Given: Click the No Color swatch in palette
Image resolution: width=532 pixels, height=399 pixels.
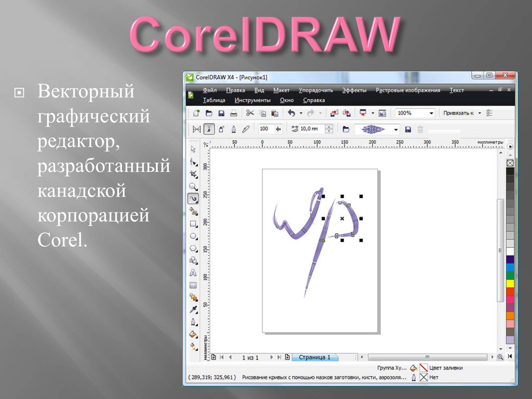Looking at the screenshot, I should [510, 163].
